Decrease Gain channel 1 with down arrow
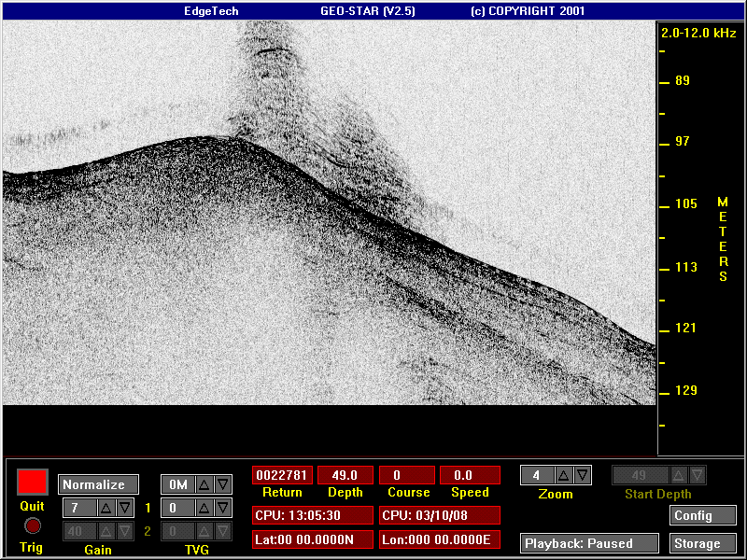Screen dimensions: 747x560 [125, 508]
